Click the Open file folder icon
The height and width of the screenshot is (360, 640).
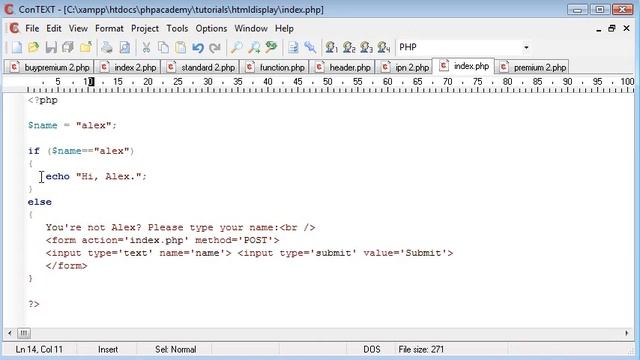click(34, 47)
